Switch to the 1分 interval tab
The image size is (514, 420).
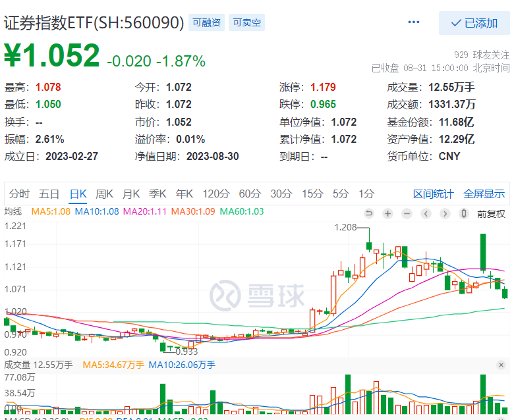366,194
